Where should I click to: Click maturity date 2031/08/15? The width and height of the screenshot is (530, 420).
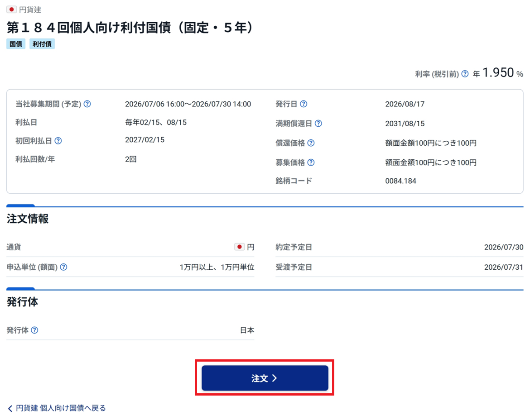click(x=405, y=124)
